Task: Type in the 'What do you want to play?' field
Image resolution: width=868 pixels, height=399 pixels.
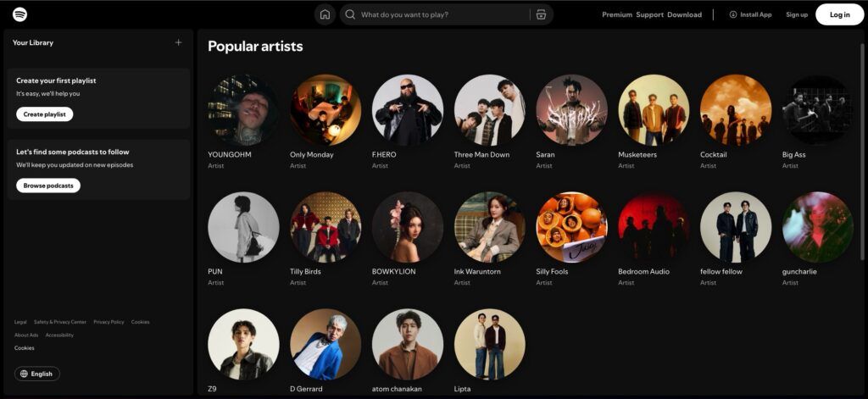Action: pos(441,14)
